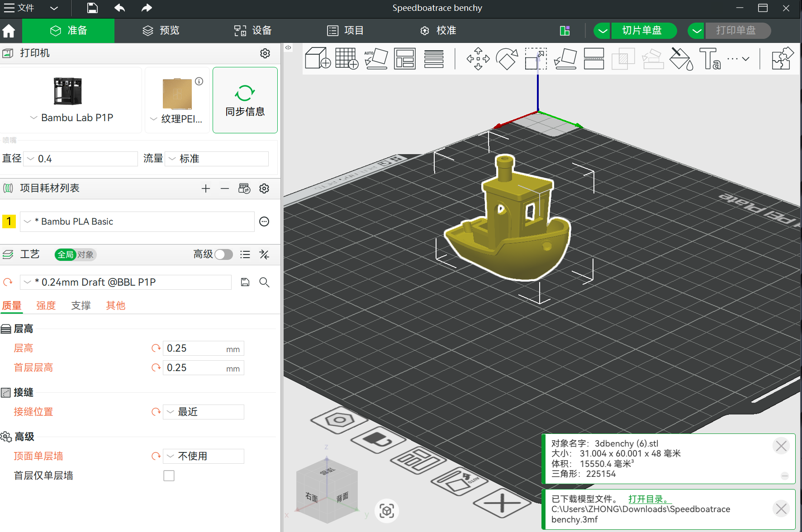Click the 打开目录 link

click(650, 499)
